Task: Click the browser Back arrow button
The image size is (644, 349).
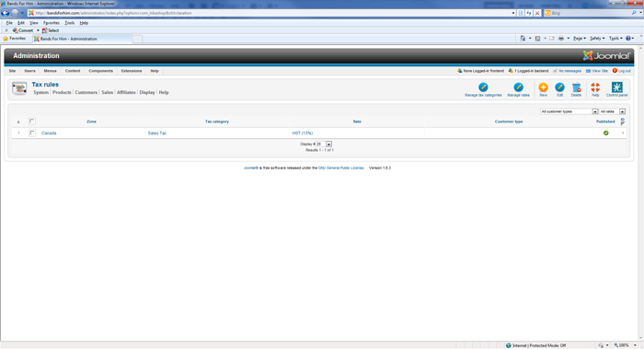Action: coord(6,13)
